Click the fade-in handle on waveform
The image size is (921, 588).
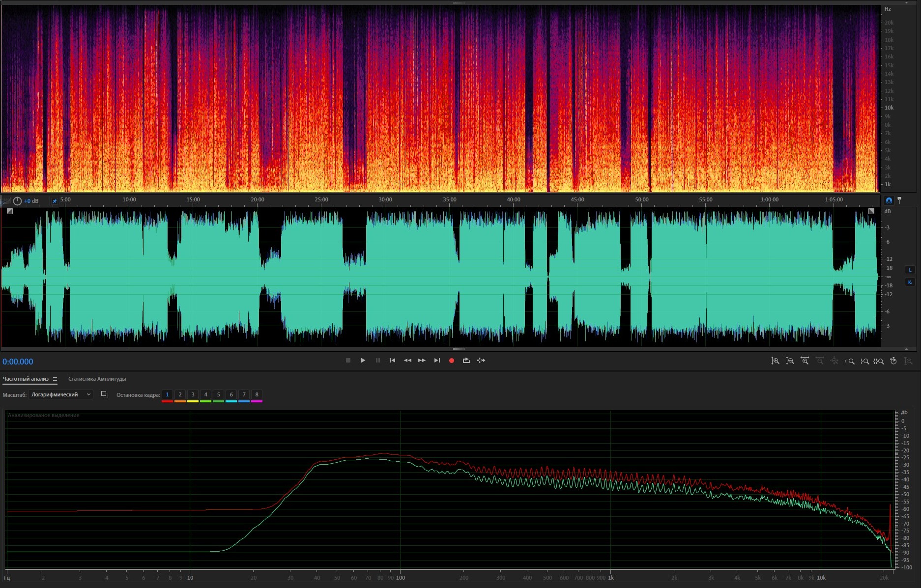tap(10, 211)
